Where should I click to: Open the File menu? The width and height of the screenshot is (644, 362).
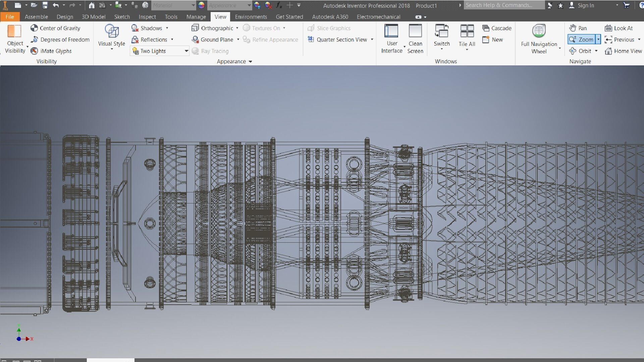point(10,17)
